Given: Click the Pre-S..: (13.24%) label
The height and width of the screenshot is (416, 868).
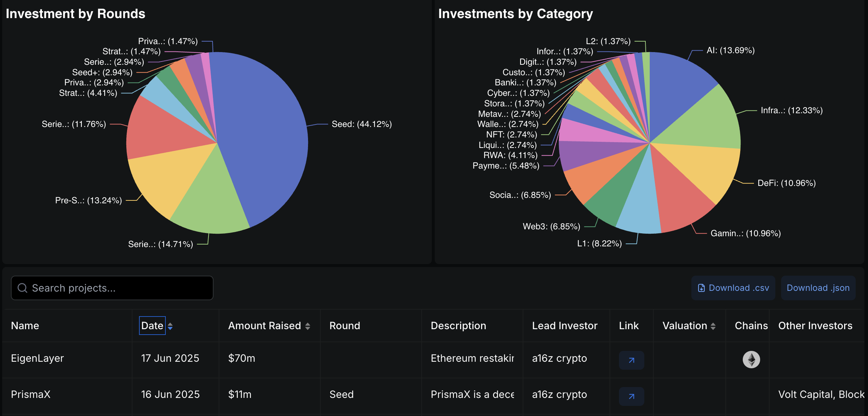Looking at the screenshot, I should [88, 200].
